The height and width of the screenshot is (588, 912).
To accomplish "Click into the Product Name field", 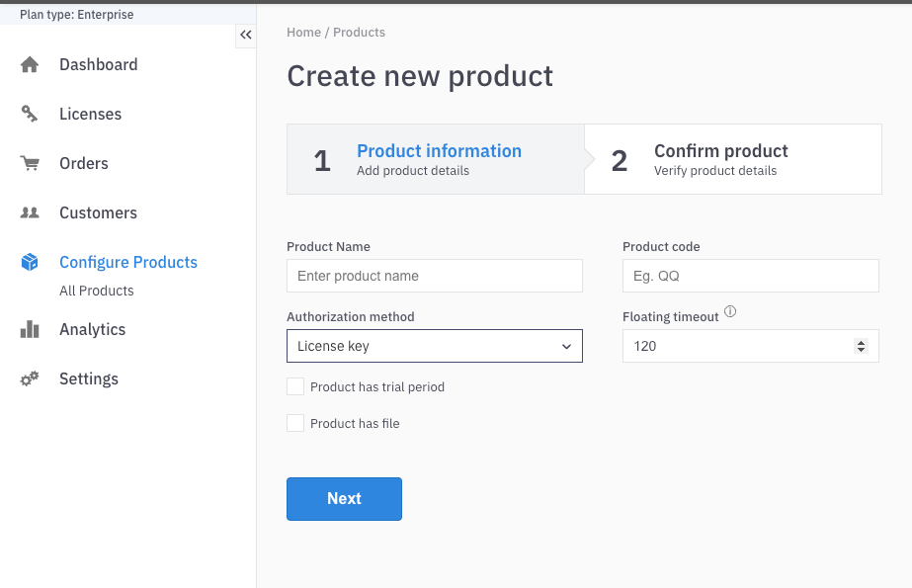I will pyautogui.click(x=434, y=276).
